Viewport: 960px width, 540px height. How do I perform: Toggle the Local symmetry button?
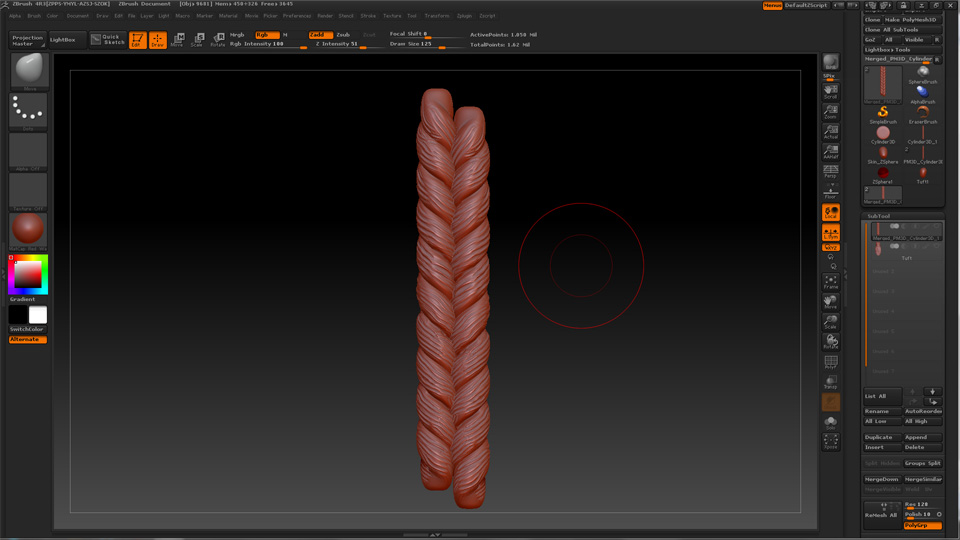click(x=830, y=213)
